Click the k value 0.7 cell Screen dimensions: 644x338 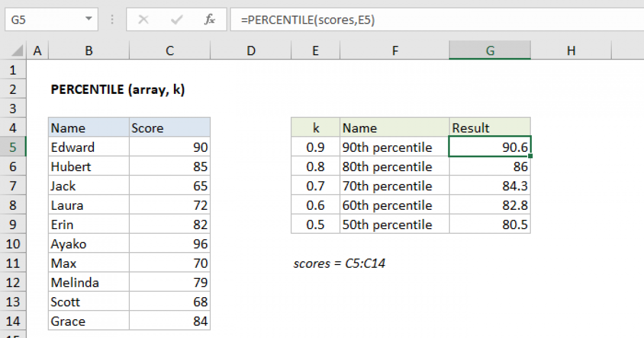coord(316,186)
